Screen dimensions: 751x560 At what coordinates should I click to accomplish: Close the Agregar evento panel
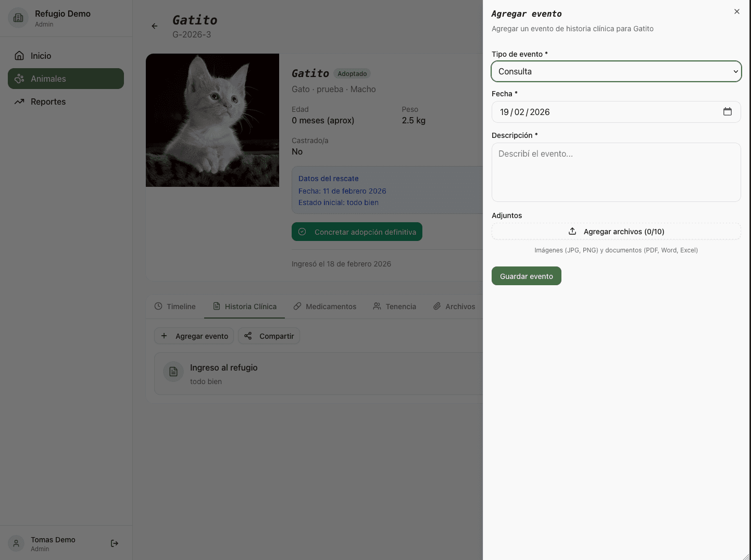pyautogui.click(x=736, y=11)
